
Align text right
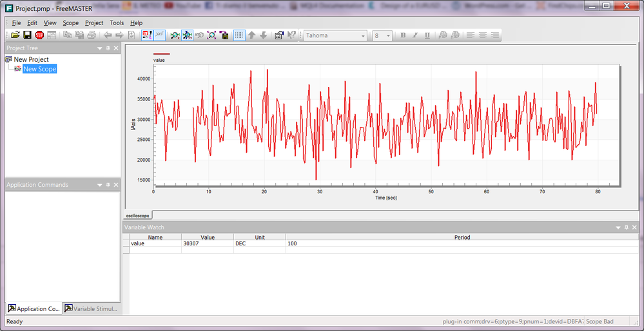(495, 35)
